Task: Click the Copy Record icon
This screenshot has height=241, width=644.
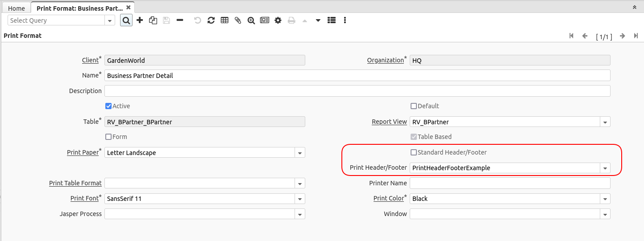Action: point(153,20)
